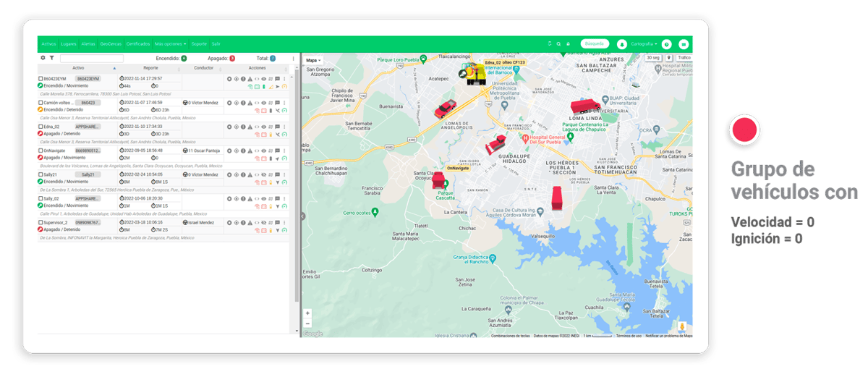Open the Mapa type dropdown on map
The image size is (868, 377).
pos(313,60)
